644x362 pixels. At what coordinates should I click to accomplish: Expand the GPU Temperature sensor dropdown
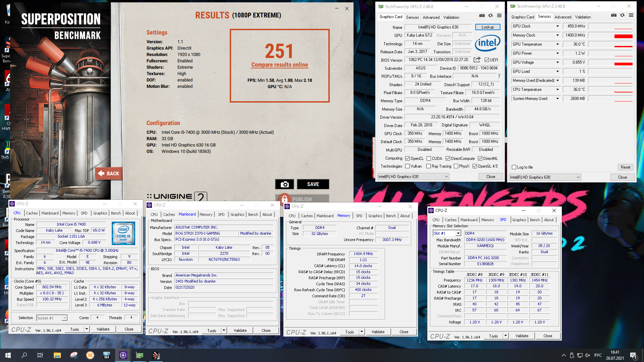(557, 44)
